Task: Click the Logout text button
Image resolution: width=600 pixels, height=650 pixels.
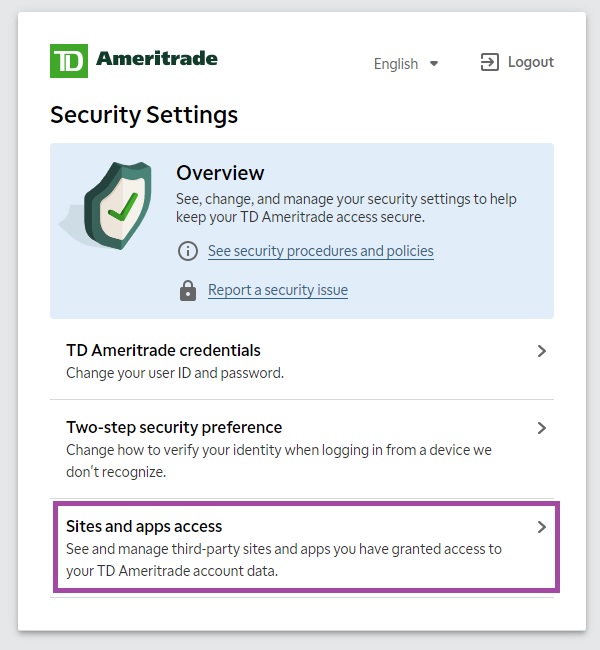Action: [531, 62]
